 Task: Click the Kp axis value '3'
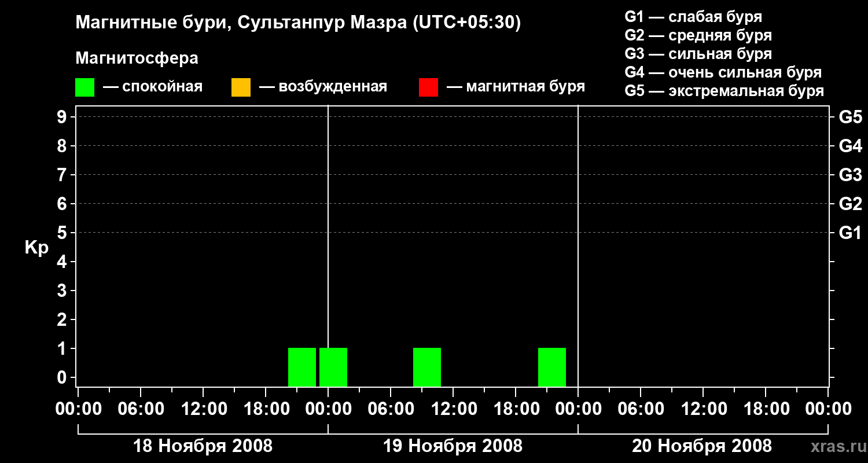pyautogui.click(x=63, y=291)
